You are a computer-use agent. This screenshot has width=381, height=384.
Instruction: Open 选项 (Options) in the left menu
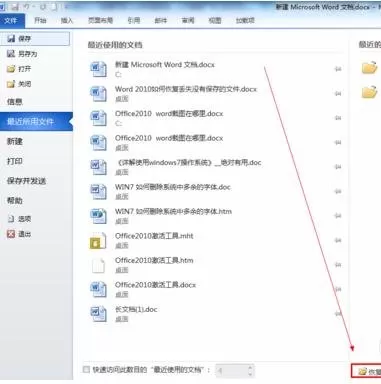coord(19,219)
